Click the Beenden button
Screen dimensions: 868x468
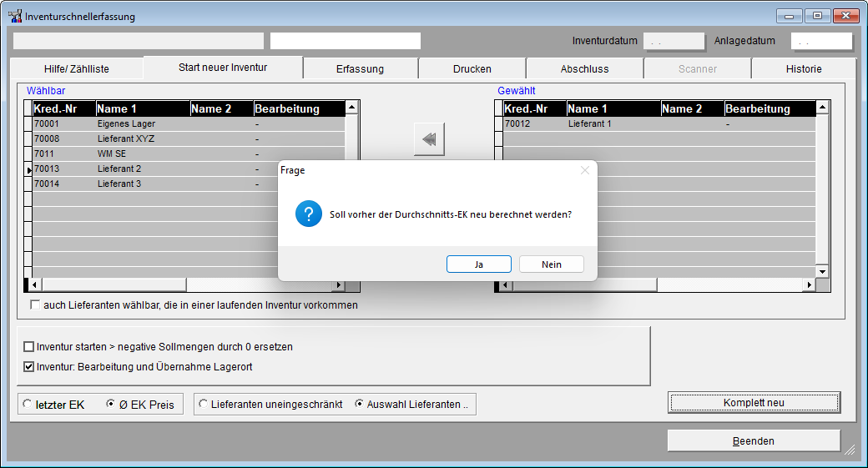[x=754, y=441]
